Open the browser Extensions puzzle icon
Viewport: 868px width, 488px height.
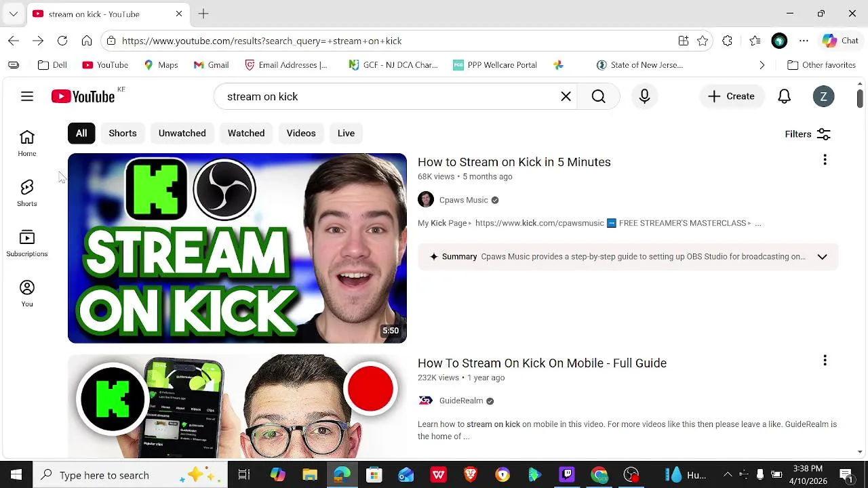click(x=727, y=41)
